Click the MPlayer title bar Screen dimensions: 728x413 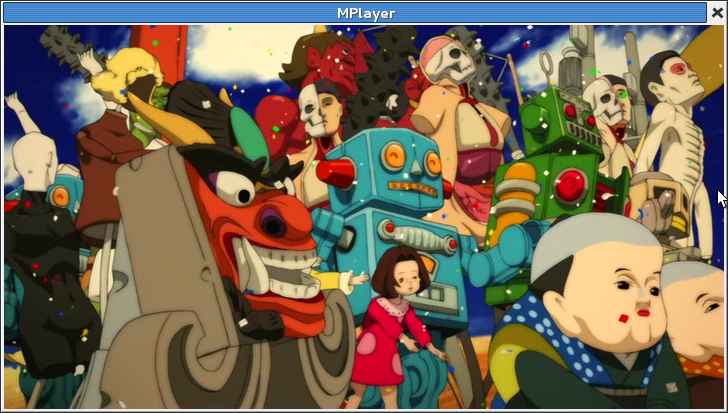pos(355,13)
